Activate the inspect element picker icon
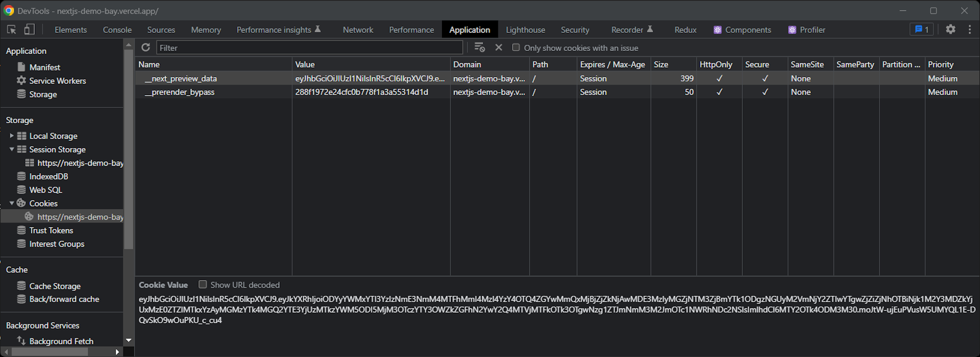 coord(12,29)
